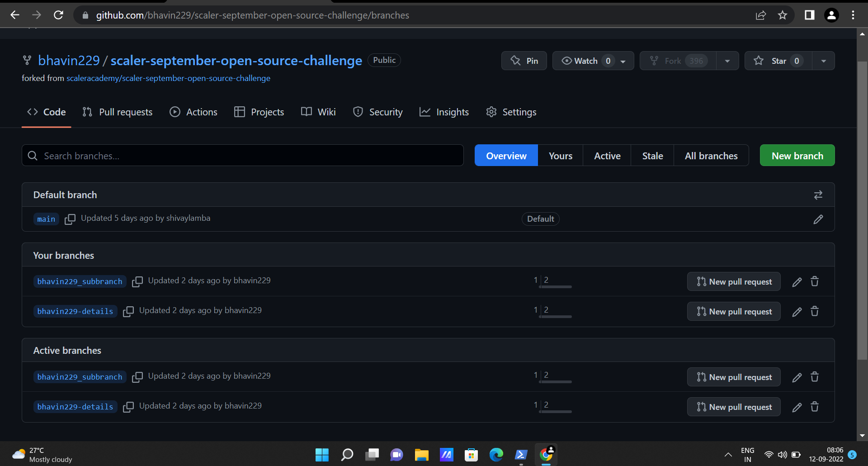Create a New branch

[797, 155]
